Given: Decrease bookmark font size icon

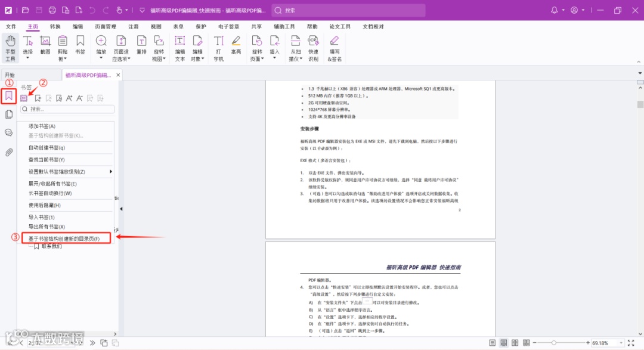Looking at the screenshot, I should (80, 98).
